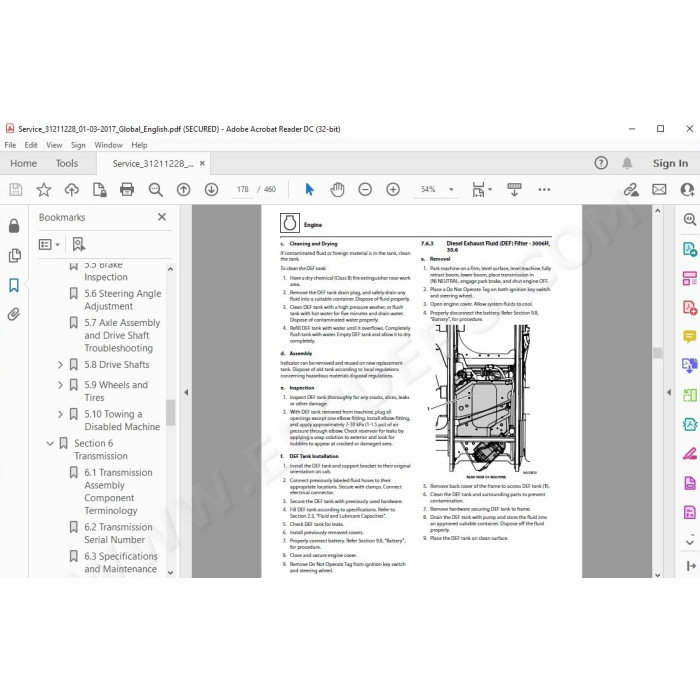Viewport: 700px width, 700px height.
Task: Open bookmark options list dropdown
Action: click(49, 244)
